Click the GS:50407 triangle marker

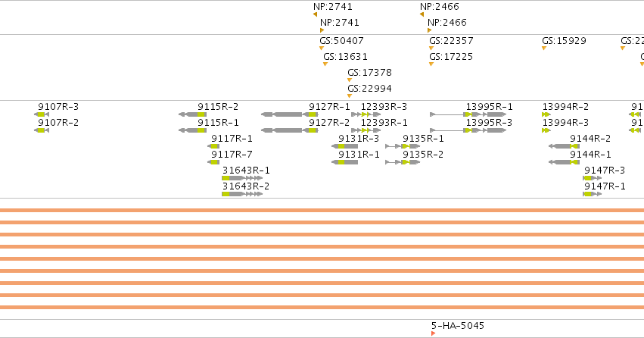click(322, 48)
